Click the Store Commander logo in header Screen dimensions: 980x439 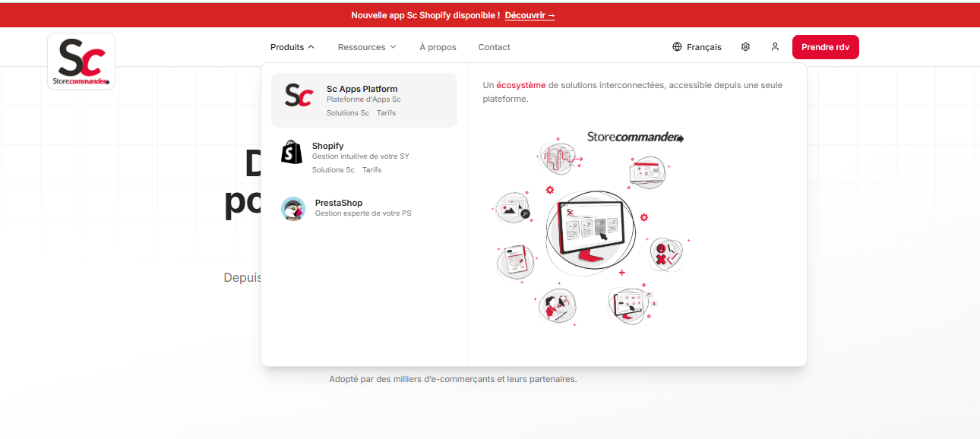coord(81,61)
